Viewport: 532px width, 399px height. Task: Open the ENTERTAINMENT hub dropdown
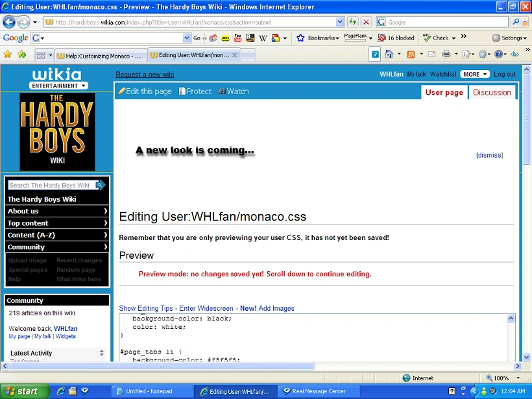(x=58, y=86)
